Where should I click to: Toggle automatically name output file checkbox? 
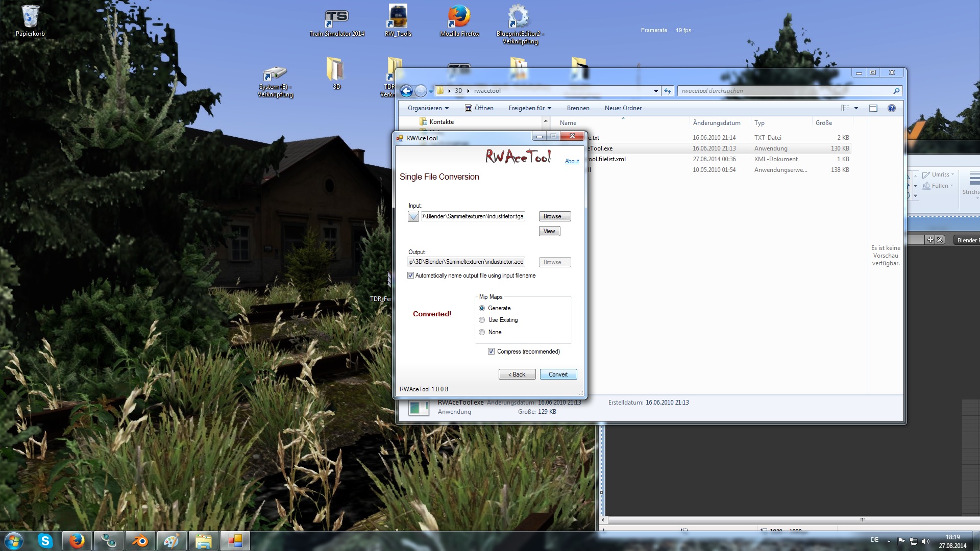click(x=410, y=275)
